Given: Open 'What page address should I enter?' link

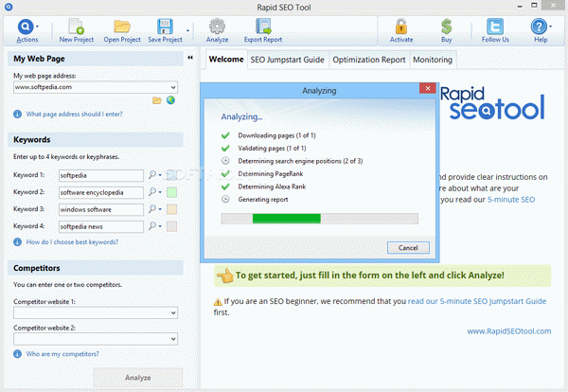Looking at the screenshot, I should point(74,115).
